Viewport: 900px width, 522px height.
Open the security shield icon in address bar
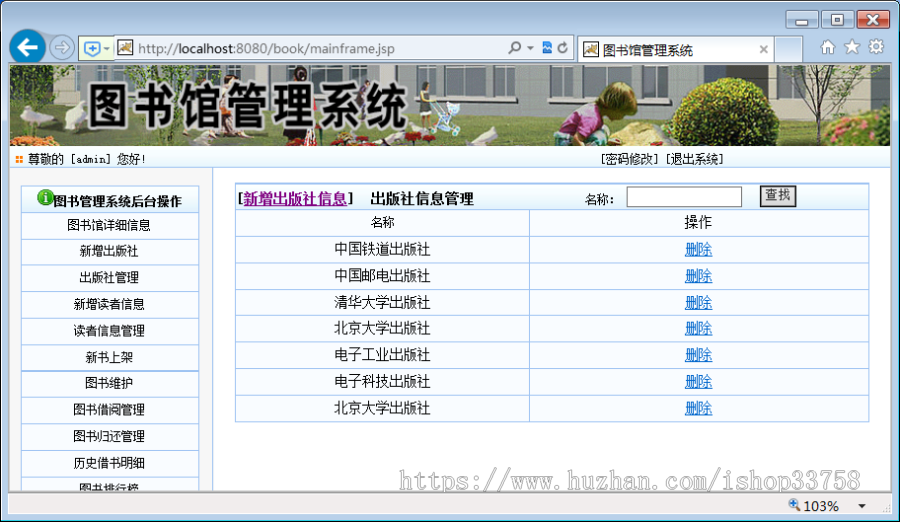point(92,48)
